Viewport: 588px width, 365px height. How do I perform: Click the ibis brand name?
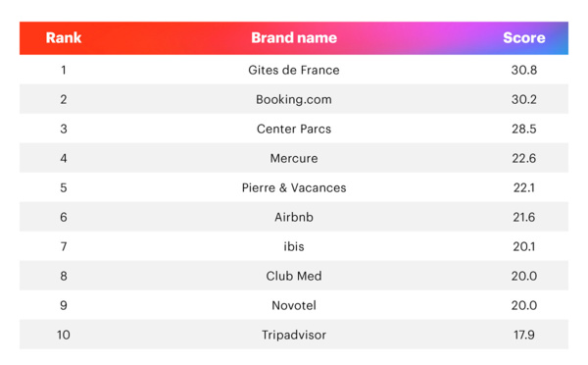point(294,246)
